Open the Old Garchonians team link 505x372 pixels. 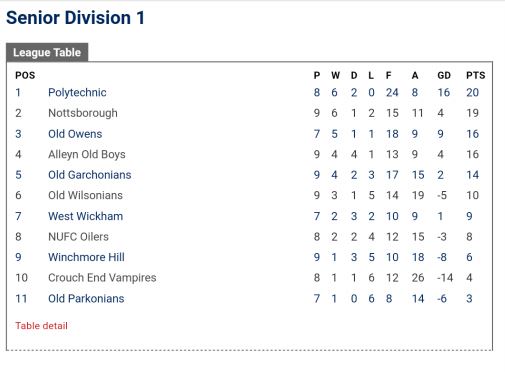[90, 175]
